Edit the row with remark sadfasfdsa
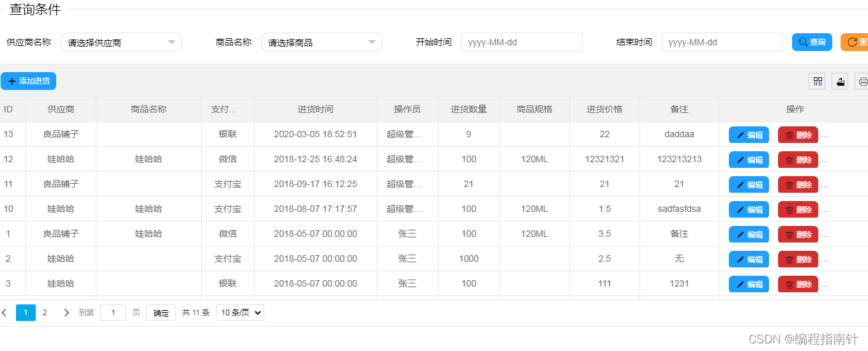Viewport: 868px width, 351px height. 749,209
